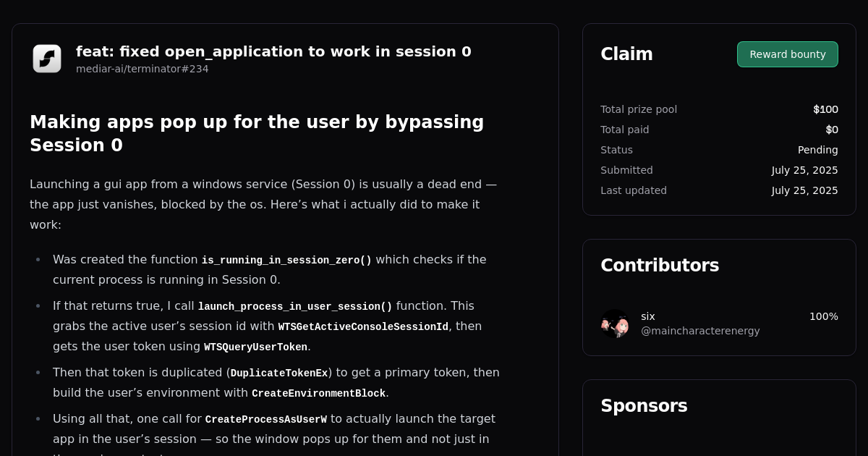The width and height of the screenshot is (868, 456).
Task: Select the DuplicateTokenEx code token
Action: point(278,373)
